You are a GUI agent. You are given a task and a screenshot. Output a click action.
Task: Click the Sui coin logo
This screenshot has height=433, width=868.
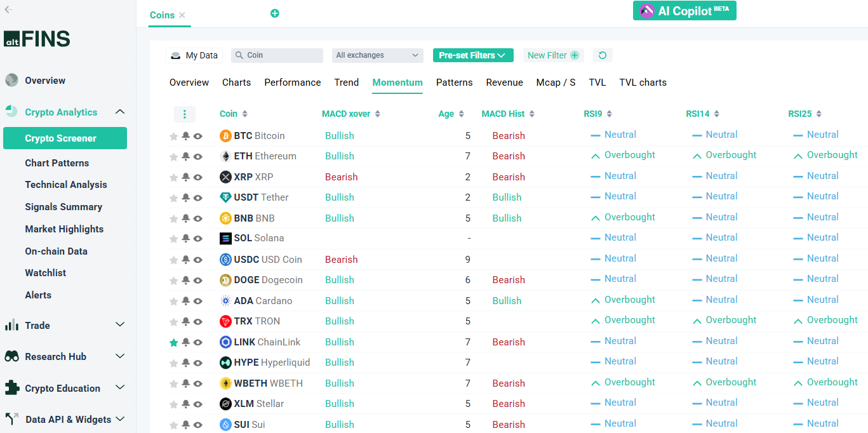click(225, 425)
